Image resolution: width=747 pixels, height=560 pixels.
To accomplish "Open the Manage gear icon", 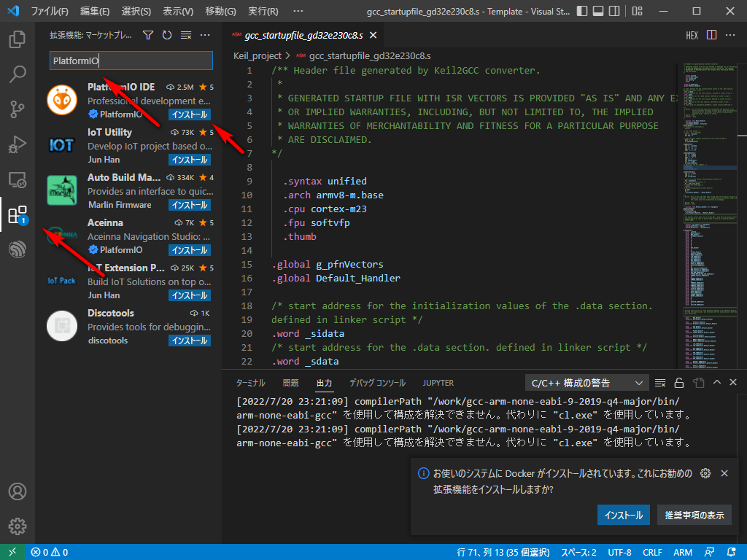I will (17, 526).
